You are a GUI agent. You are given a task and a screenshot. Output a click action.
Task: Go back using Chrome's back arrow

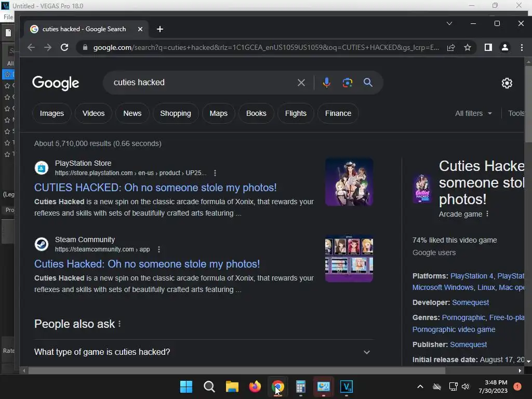click(x=31, y=47)
